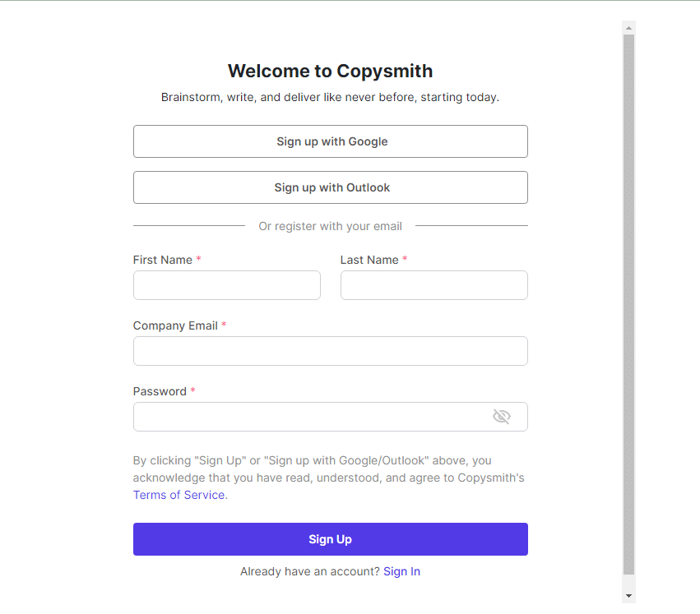700x614 pixels.
Task: Click the scrollbar up arrow
Action: tap(629, 28)
